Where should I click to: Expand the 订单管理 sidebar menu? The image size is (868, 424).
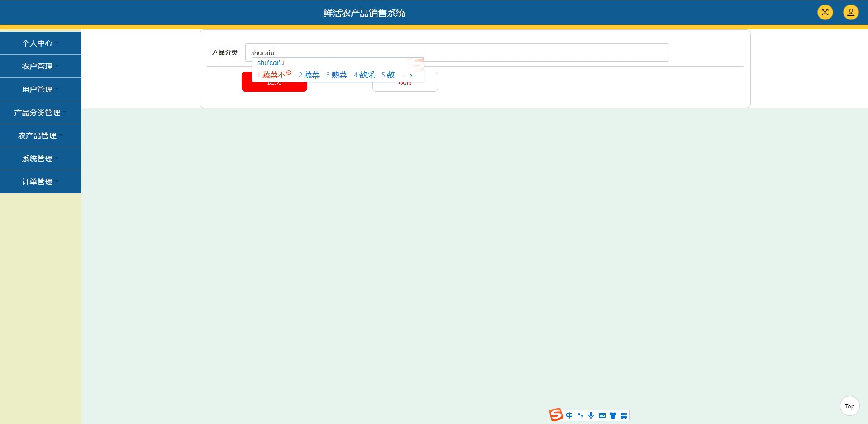(41, 182)
